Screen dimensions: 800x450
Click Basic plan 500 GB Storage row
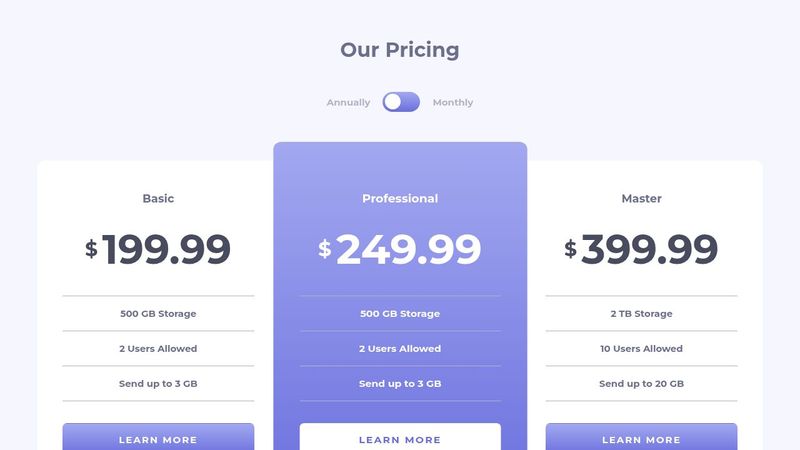pos(158,313)
